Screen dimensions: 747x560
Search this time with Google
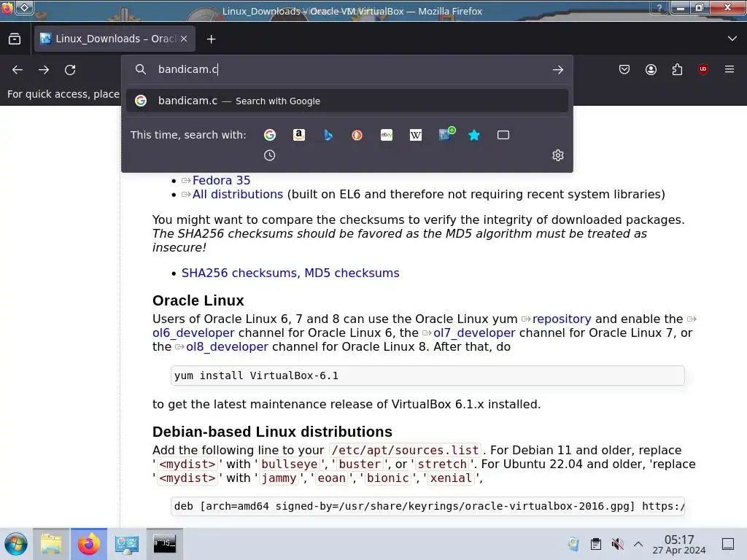click(270, 135)
